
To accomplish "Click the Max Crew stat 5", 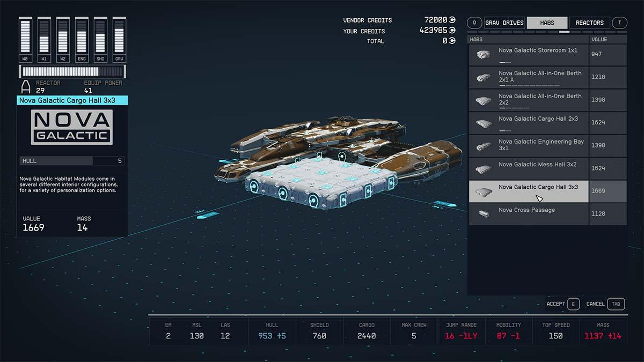I will click(414, 336).
